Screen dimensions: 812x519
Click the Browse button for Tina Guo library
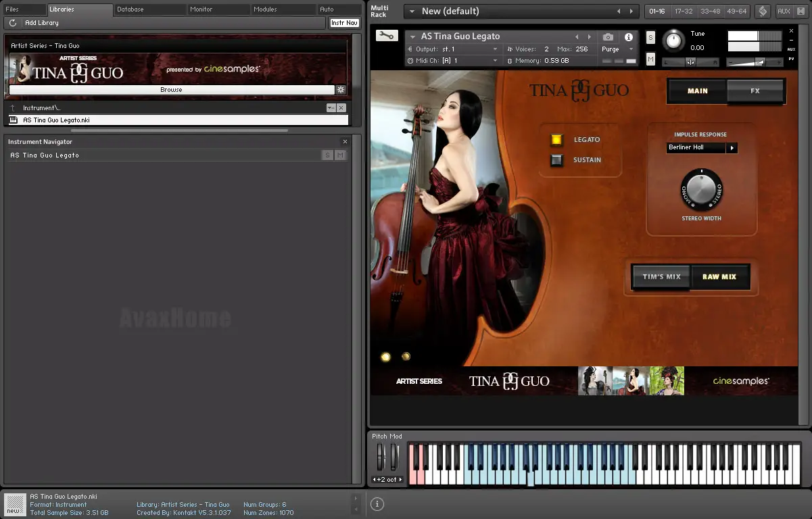pos(171,89)
